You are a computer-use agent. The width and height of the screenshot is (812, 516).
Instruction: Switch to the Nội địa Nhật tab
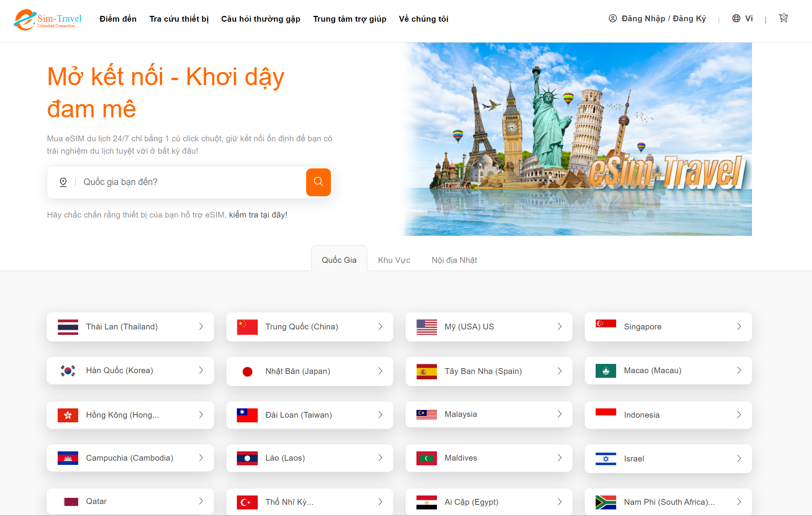454,260
